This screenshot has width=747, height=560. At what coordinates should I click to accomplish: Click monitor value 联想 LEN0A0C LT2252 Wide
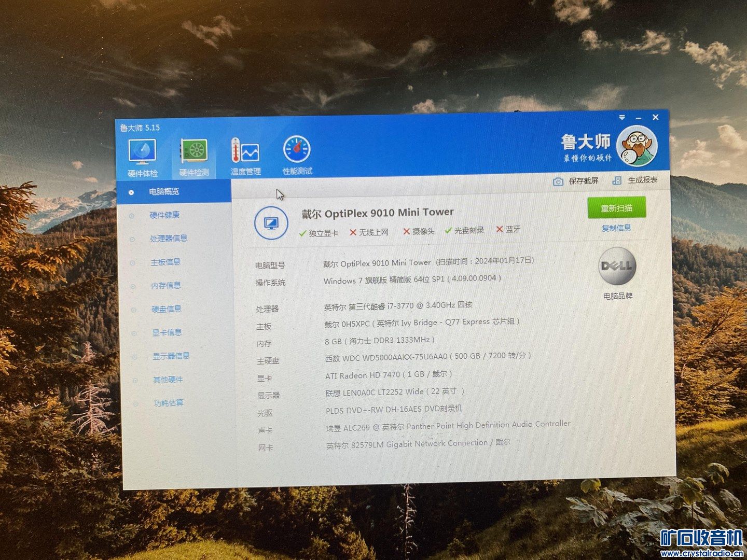coord(395,392)
